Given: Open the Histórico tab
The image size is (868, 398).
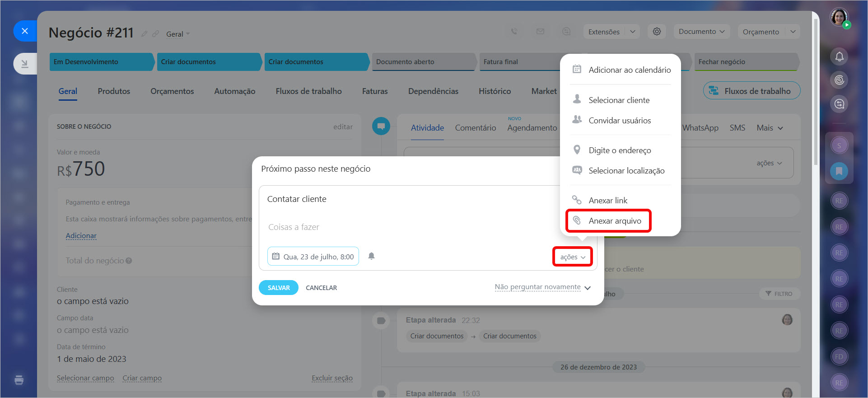Looking at the screenshot, I should coord(495,91).
